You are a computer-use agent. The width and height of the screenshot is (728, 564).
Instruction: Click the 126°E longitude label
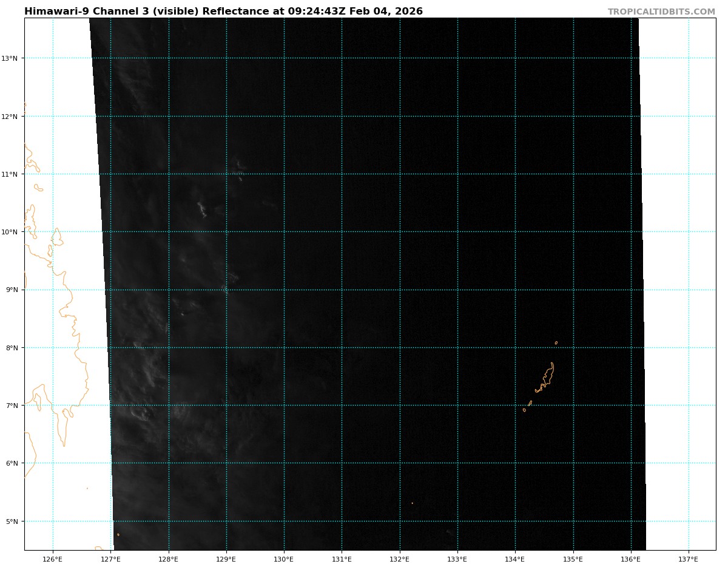click(x=53, y=559)
